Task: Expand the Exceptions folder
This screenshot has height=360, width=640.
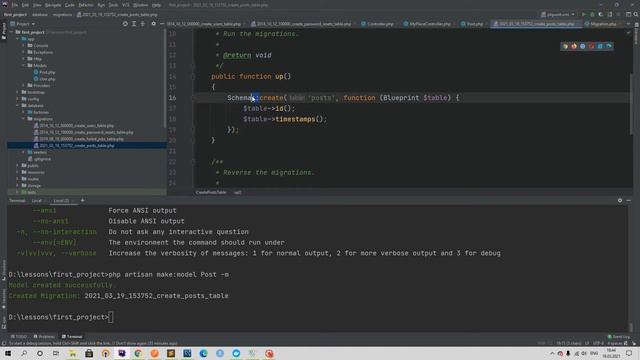Action: pos(24,52)
